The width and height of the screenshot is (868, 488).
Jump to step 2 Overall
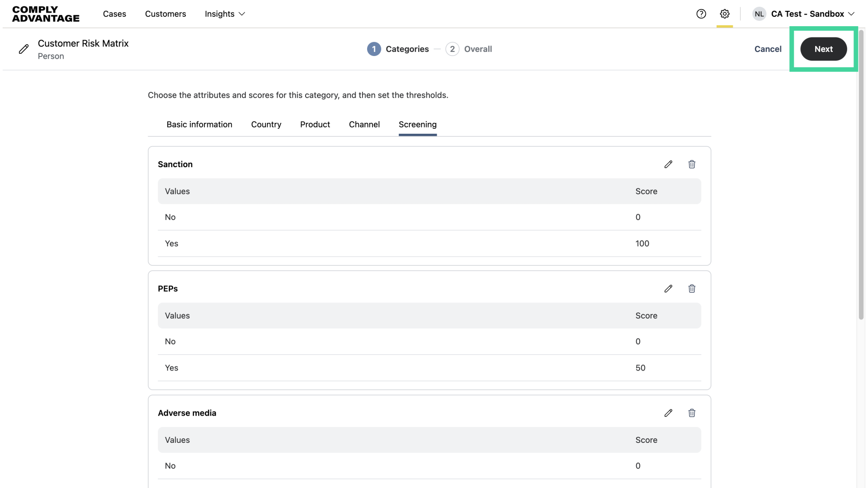pos(469,49)
